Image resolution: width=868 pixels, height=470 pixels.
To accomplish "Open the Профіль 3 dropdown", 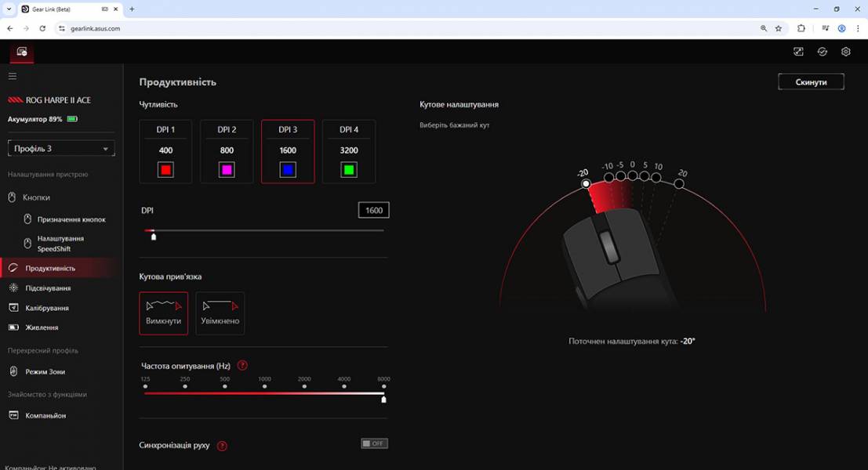I will coord(61,148).
